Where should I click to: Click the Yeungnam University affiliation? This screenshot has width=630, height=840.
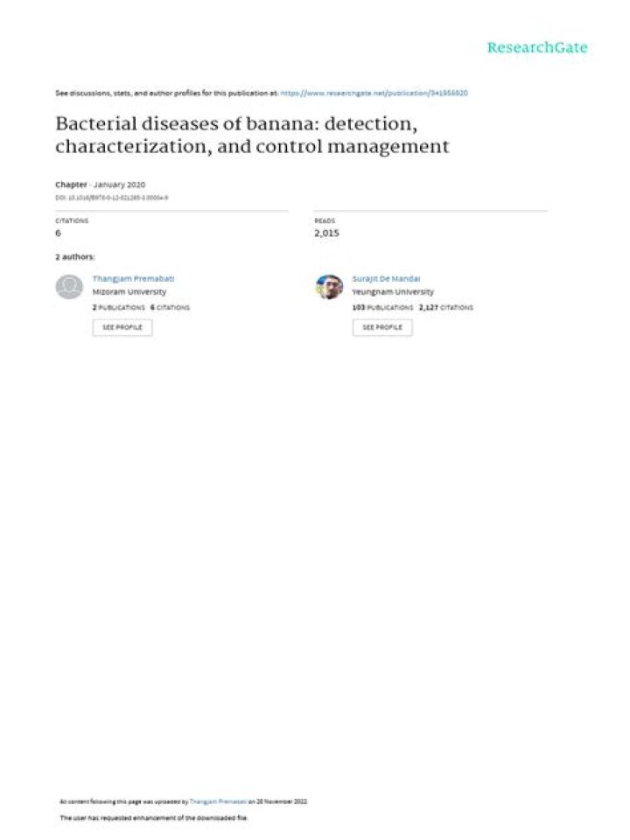pyautogui.click(x=393, y=292)
